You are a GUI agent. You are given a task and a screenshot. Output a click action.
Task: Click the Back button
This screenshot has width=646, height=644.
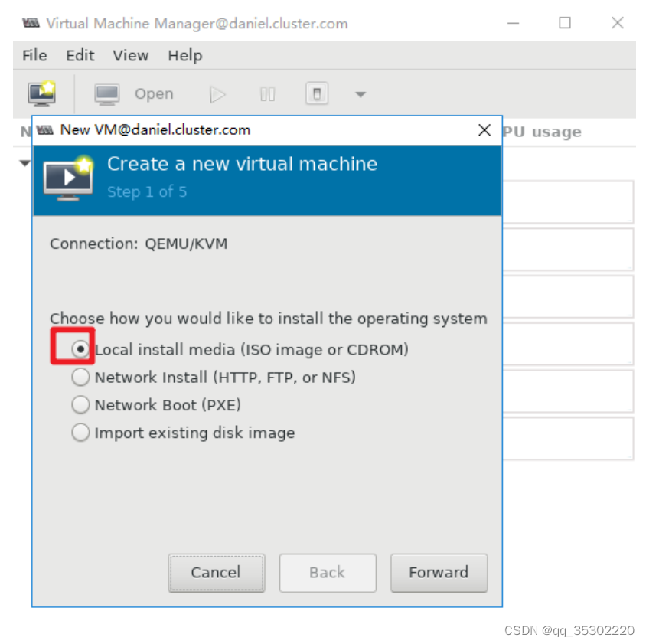tap(328, 573)
